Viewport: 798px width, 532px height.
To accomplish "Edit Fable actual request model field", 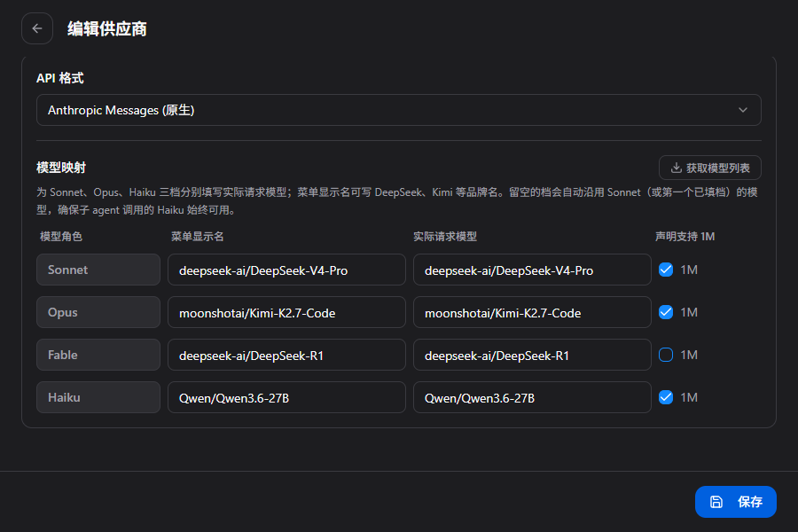I will pos(532,355).
